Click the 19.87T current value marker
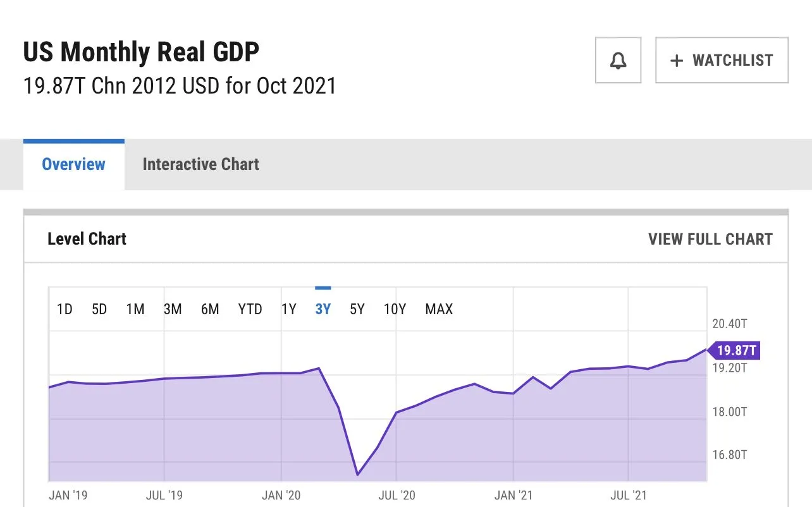This screenshot has width=812, height=507. tap(735, 350)
